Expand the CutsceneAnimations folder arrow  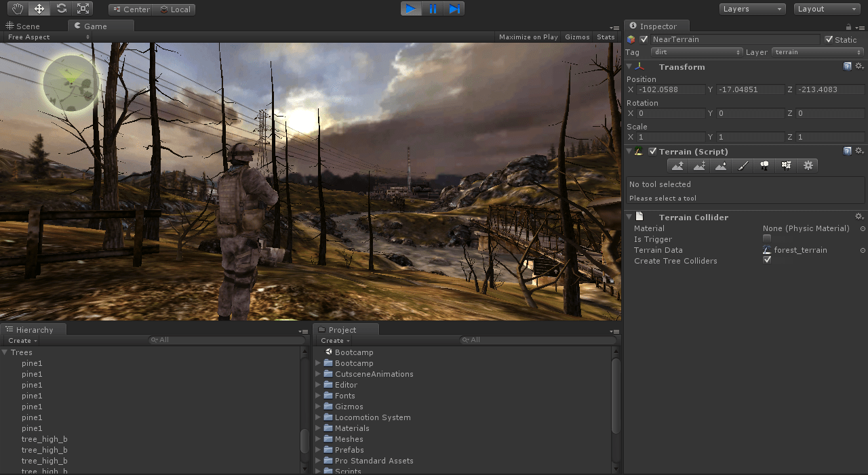click(x=319, y=374)
